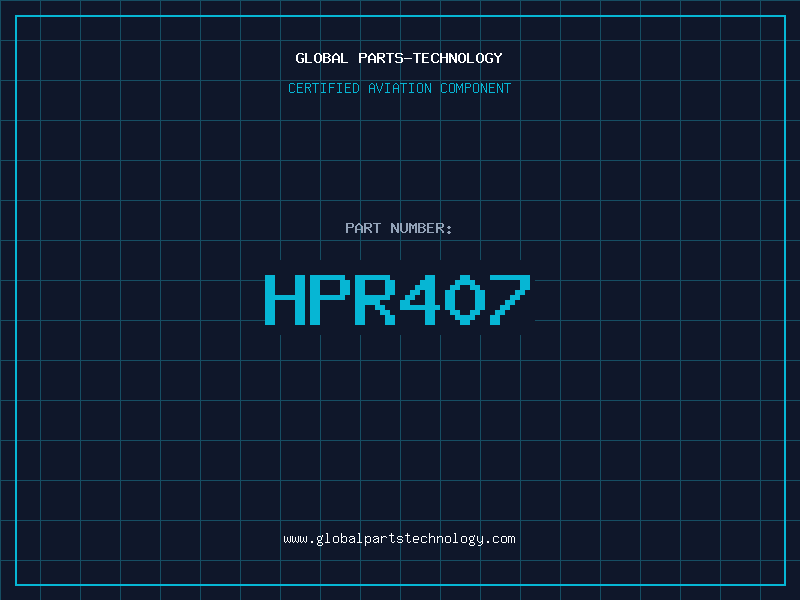Click the word CERTIFIED in the subtitle
The height and width of the screenshot is (600, 800).
pyautogui.click(x=324, y=88)
